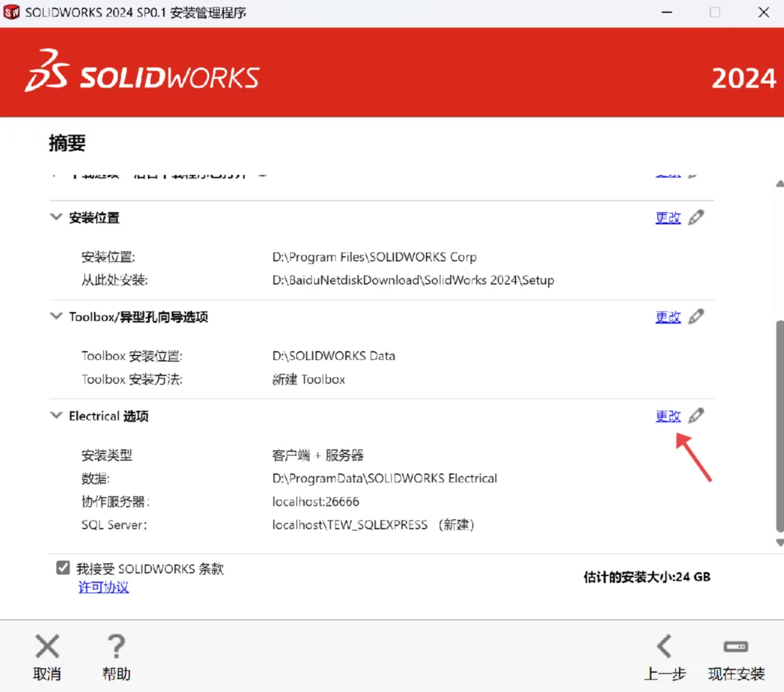The height and width of the screenshot is (692, 784).
Task: Open the 许可协议 license agreement link
Action: [104, 587]
